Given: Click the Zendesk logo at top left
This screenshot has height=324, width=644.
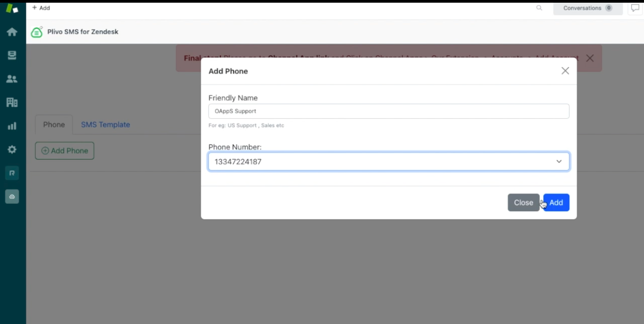Looking at the screenshot, I should [12, 8].
